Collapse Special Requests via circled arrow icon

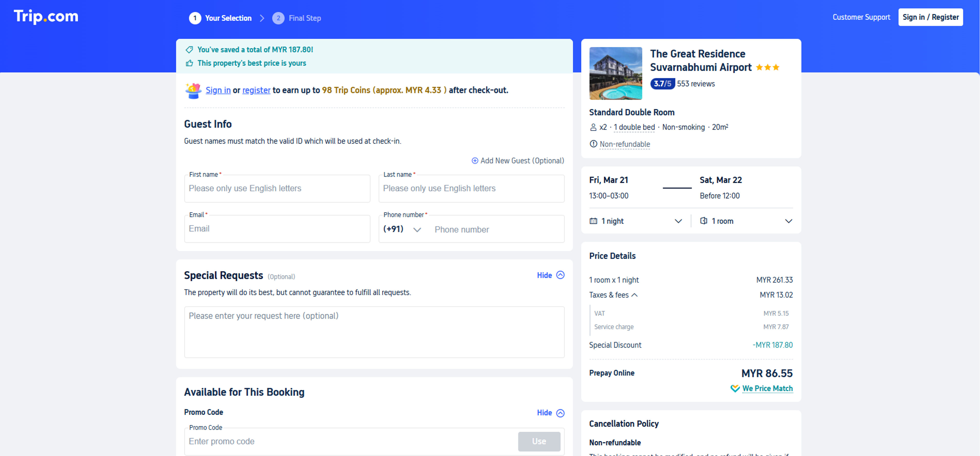pyautogui.click(x=560, y=275)
